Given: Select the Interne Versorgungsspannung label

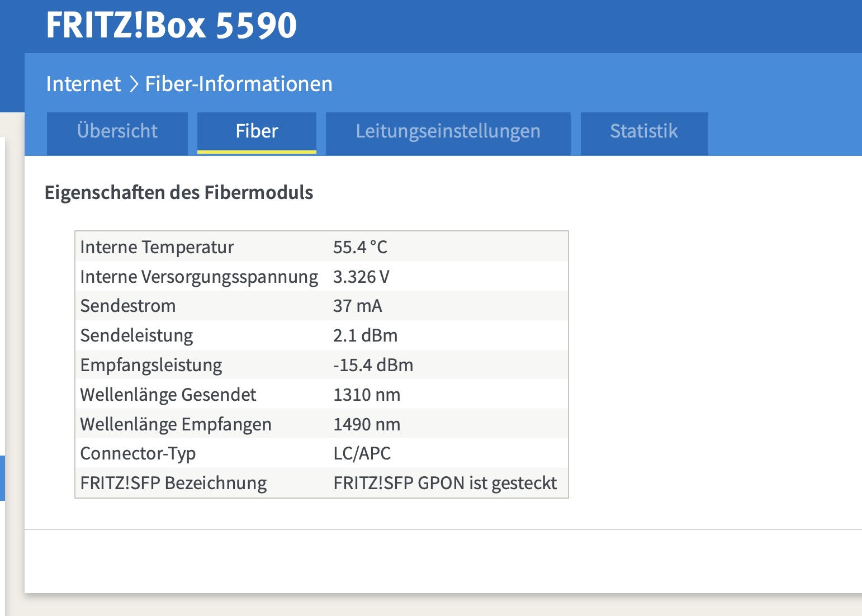Looking at the screenshot, I should click(199, 277).
